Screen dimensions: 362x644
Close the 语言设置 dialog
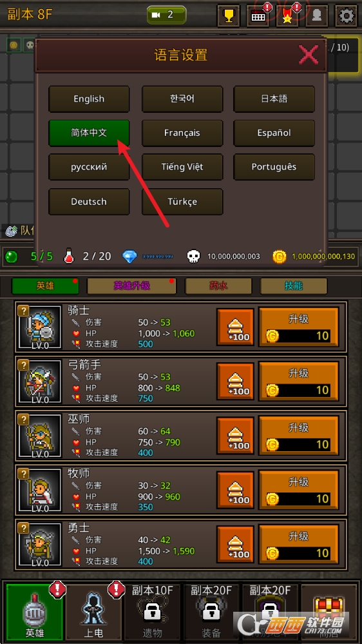click(x=309, y=55)
